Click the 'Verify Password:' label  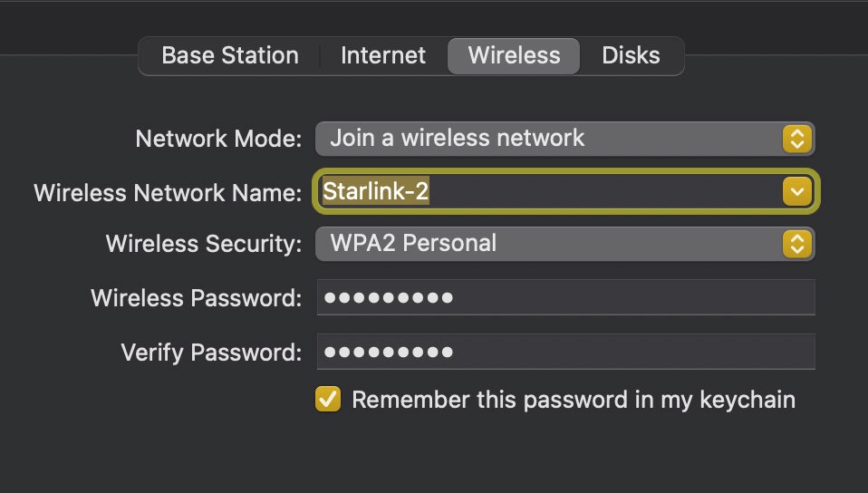[x=211, y=352]
